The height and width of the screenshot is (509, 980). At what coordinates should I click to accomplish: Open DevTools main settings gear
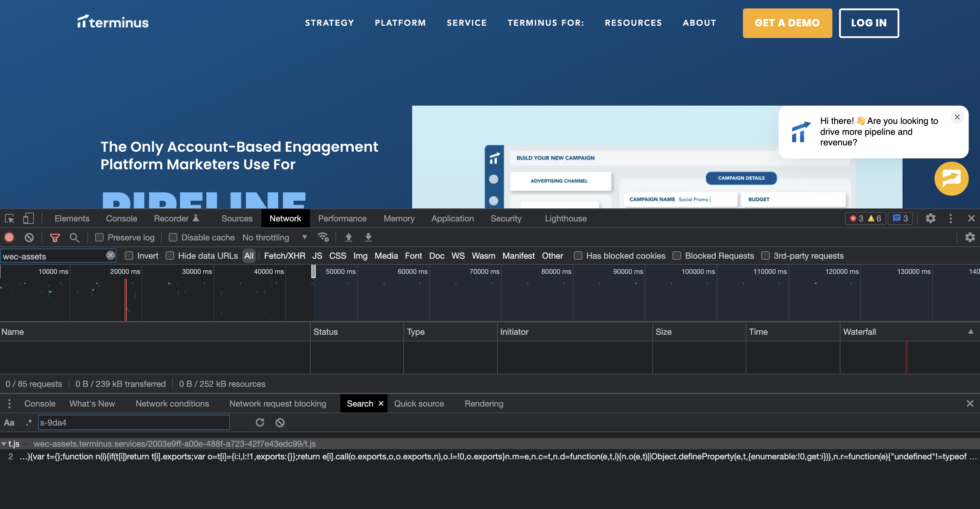[x=931, y=219]
